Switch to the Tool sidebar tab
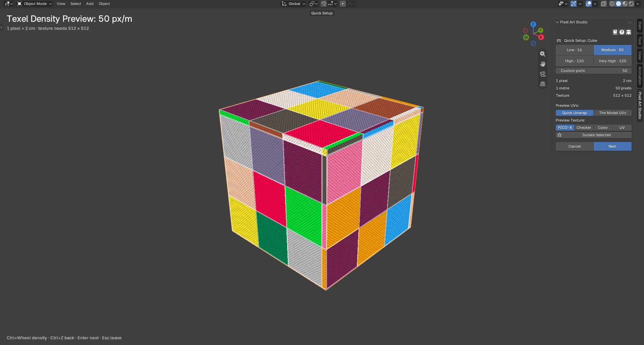This screenshot has height=345, width=644. pos(640,41)
